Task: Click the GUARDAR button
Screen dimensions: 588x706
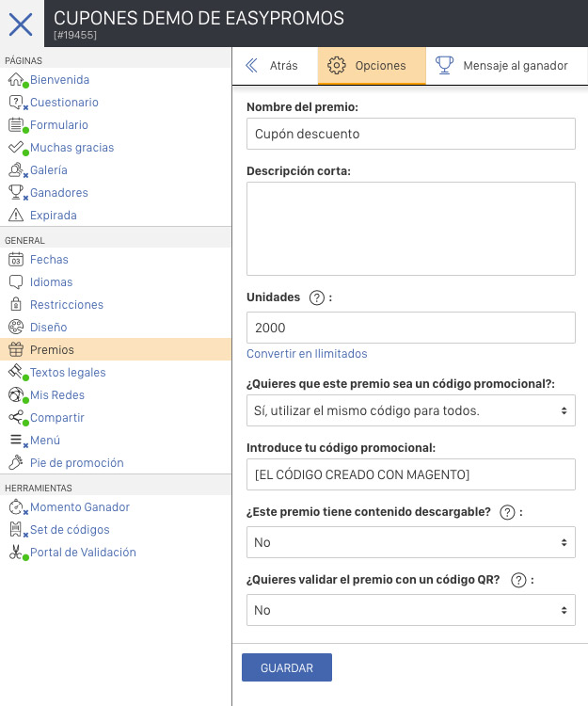Action: tap(287, 667)
